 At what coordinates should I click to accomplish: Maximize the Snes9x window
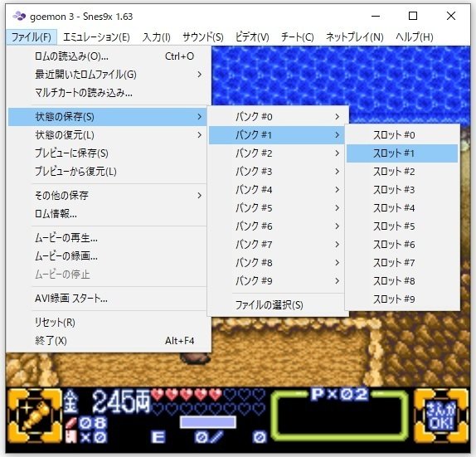tap(413, 16)
